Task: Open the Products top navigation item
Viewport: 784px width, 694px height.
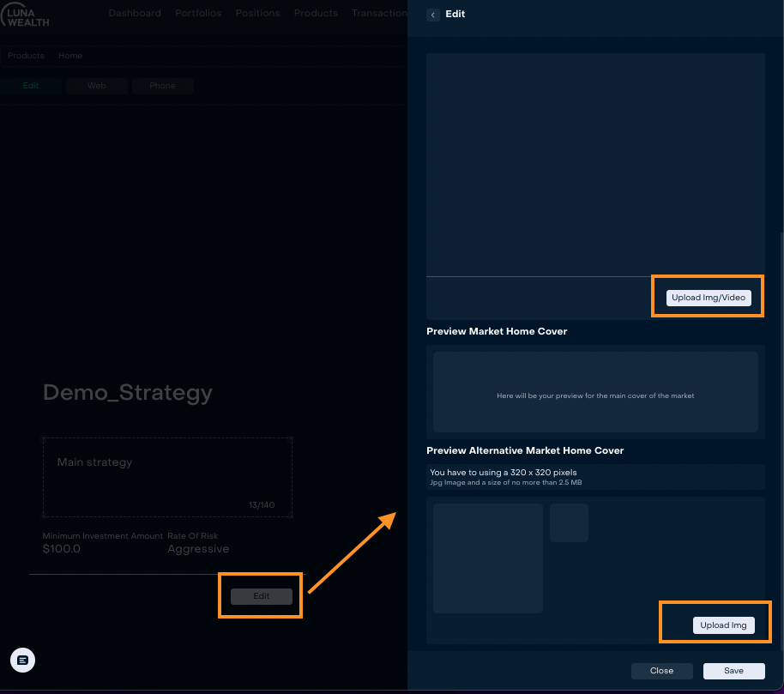Action: [316, 14]
